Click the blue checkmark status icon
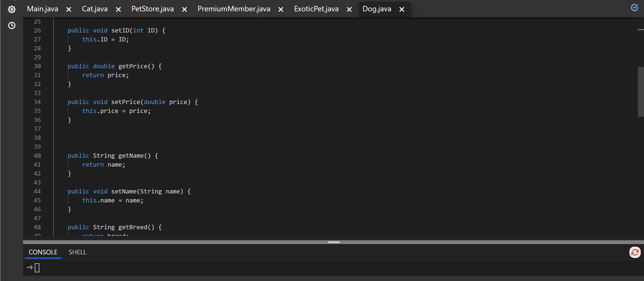644x281 pixels. pos(634,8)
